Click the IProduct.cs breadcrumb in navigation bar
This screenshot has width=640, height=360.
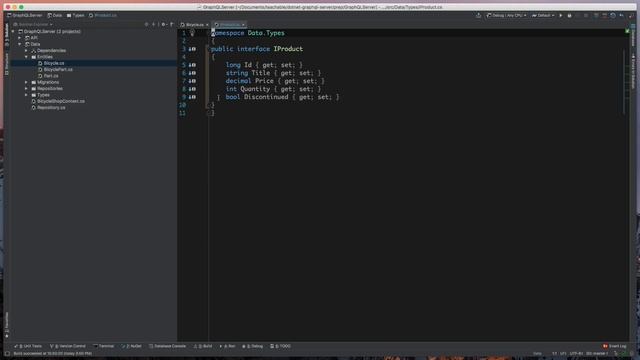(x=103, y=16)
